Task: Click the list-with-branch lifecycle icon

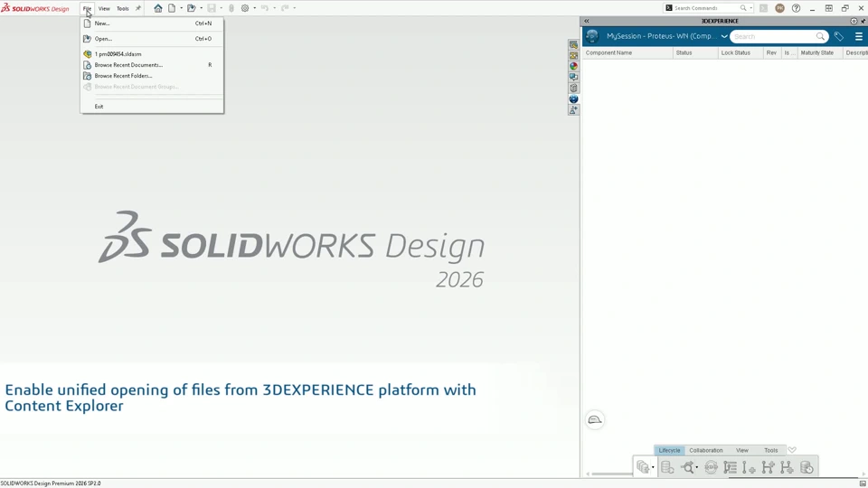Action: 731,467
